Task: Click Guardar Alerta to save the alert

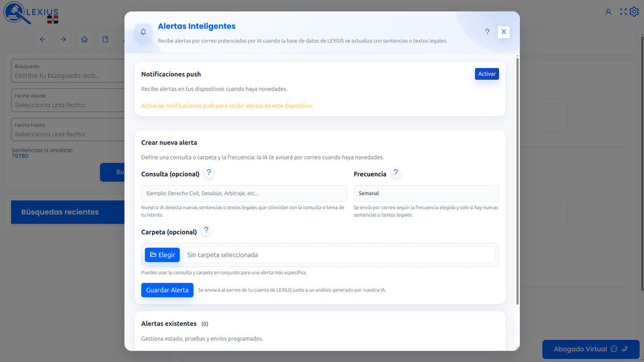Action: click(167, 290)
